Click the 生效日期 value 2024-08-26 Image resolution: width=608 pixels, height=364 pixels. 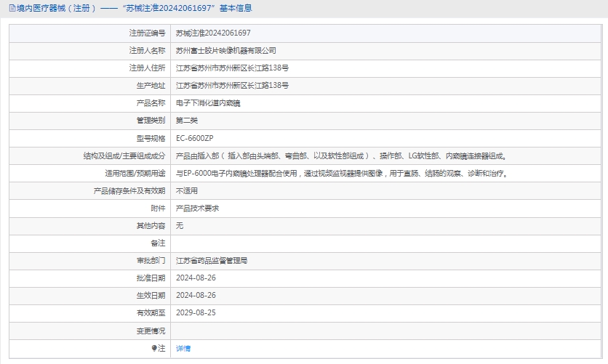pos(196,295)
